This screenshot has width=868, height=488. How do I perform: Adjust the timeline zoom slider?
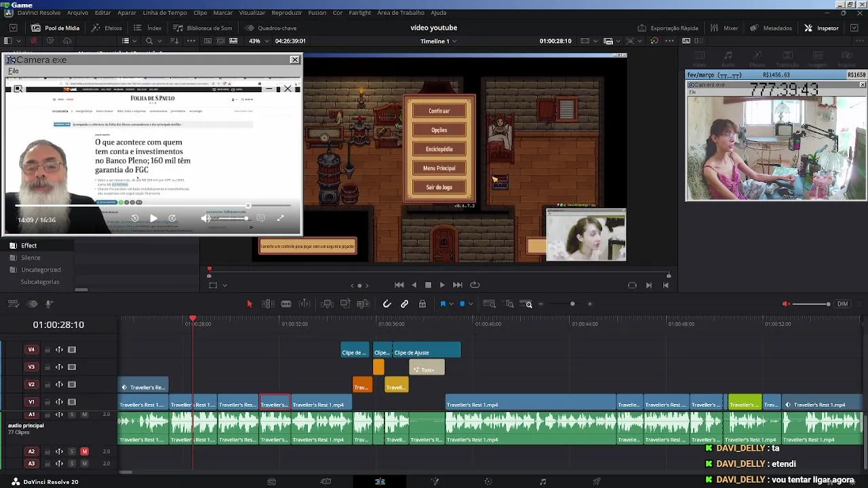pos(572,304)
